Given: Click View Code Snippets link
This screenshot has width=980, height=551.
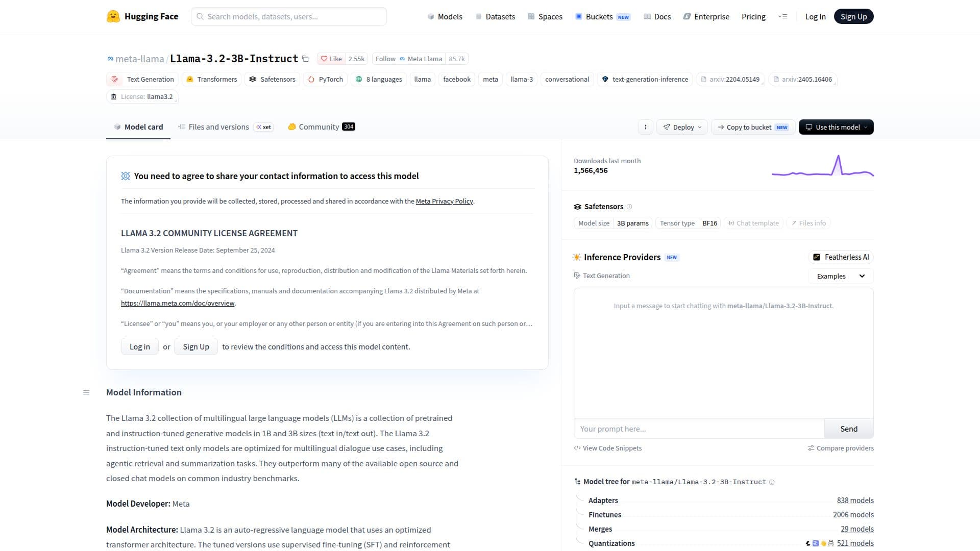Looking at the screenshot, I should [607, 448].
